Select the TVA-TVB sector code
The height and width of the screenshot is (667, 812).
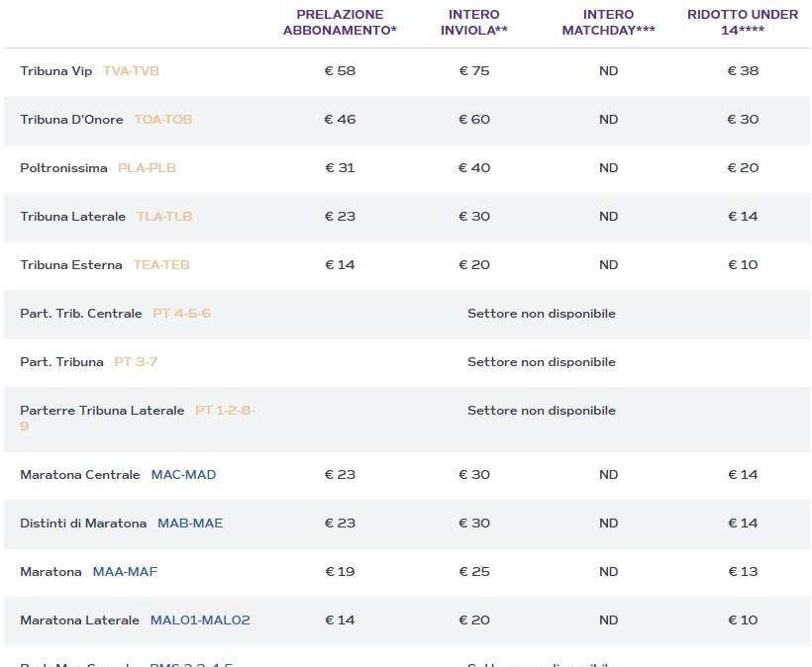(131, 71)
